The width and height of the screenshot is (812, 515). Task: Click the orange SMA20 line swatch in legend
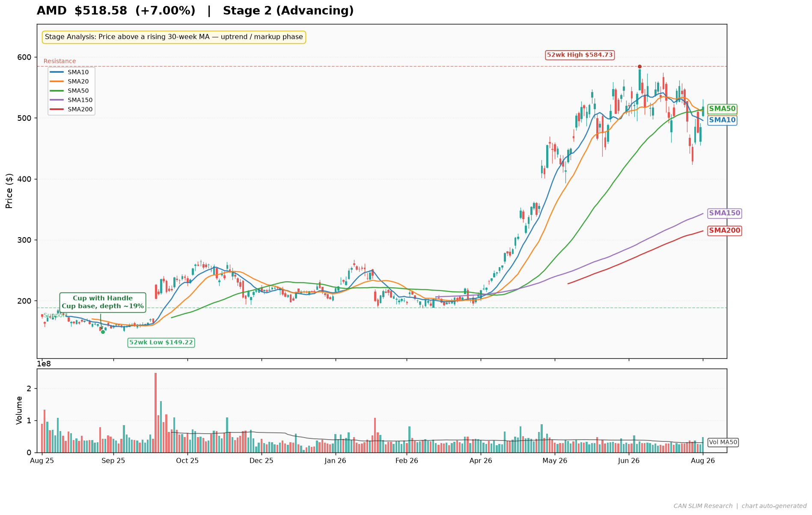(x=57, y=81)
